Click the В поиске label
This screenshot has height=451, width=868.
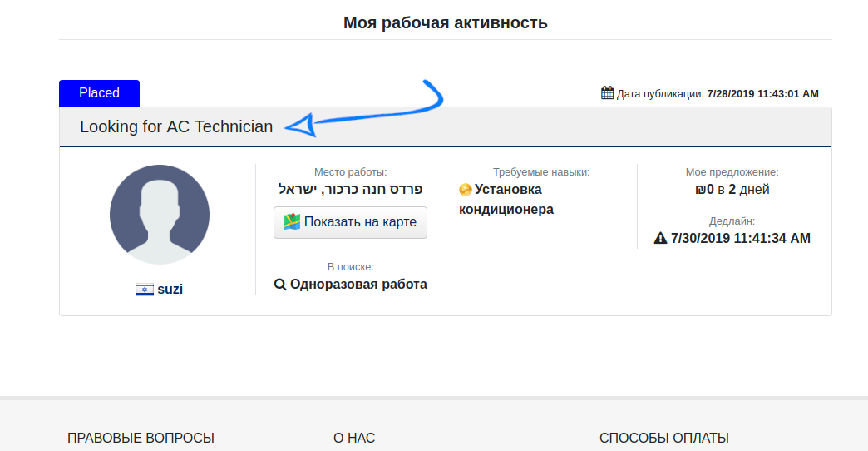point(350,267)
